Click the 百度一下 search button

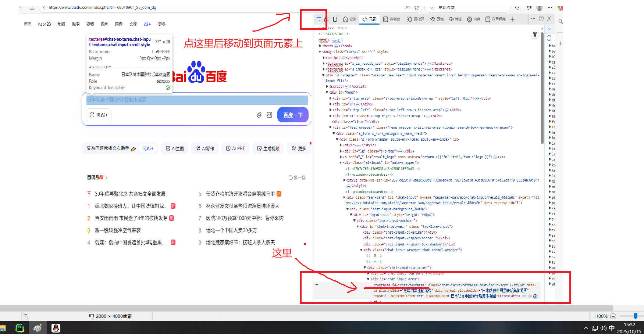(x=293, y=115)
